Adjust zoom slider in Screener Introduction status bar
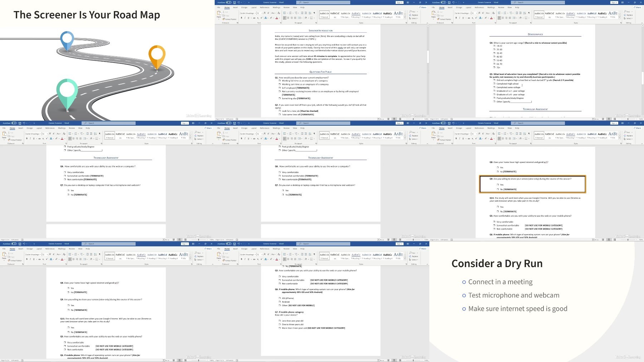Image resolution: width=644 pixels, height=362 pixels. tap(413, 119)
